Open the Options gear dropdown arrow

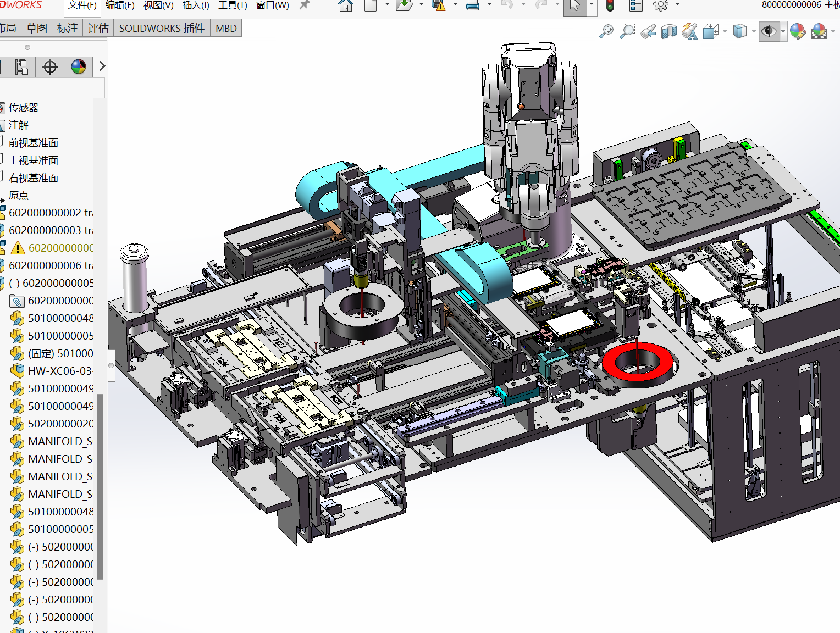(677, 4)
